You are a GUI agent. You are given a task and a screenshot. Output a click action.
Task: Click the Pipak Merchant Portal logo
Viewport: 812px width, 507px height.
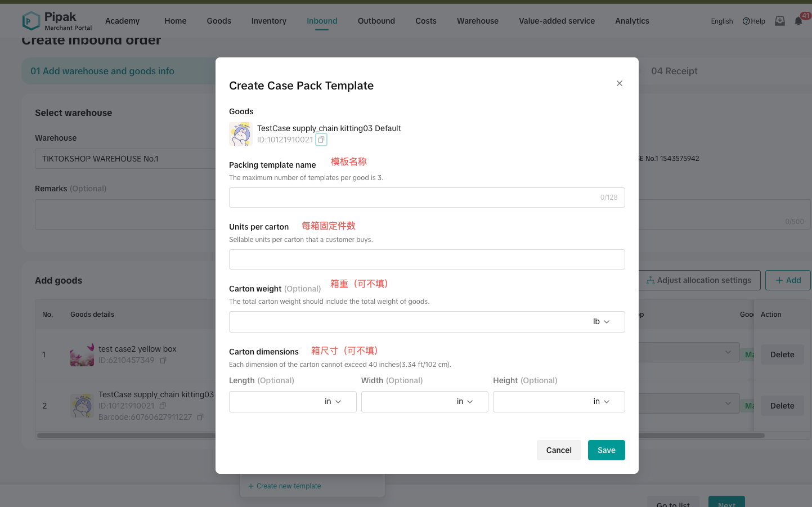pyautogui.click(x=57, y=21)
